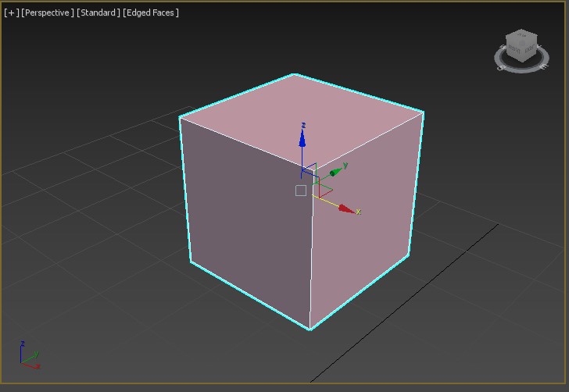The image size is (569, 392).
Task: Open the Perspective point-of-view menu
Action: (48, 12)
